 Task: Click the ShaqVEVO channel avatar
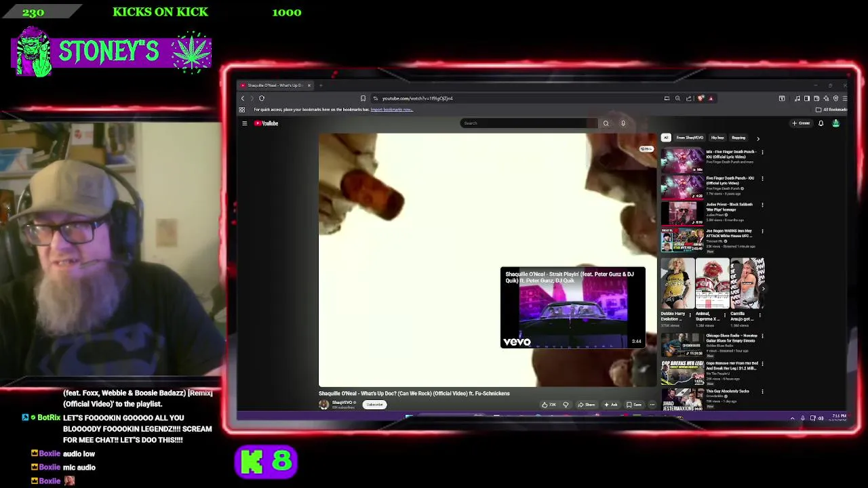[x=324, y=405]
